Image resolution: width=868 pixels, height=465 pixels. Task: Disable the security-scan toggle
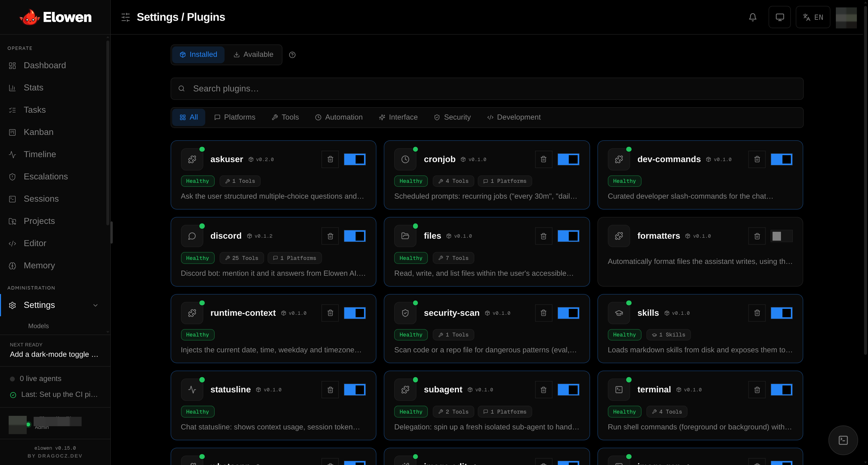(568, 313)
